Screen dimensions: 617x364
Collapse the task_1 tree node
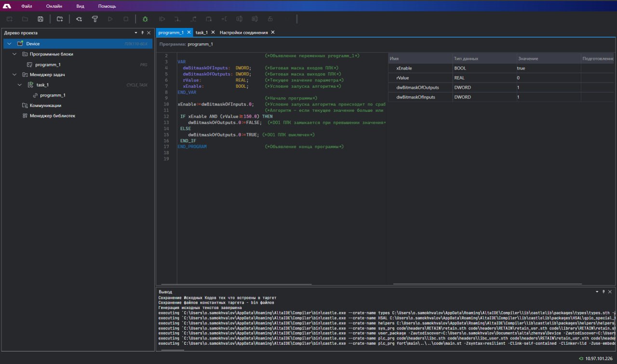pyautogui.click(x=20, y=85)
